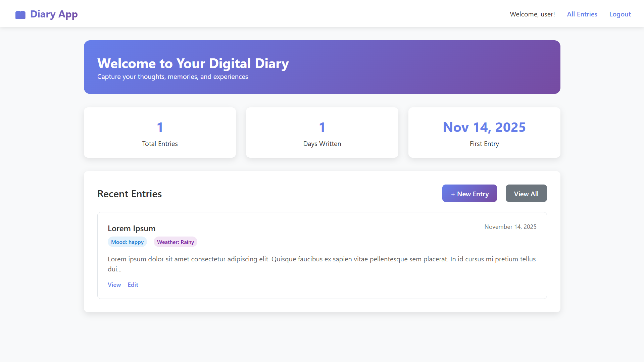This screenshot has width=644, height=362.
Task: Select the First Entry date card
Action: click(x=484, y=133)
